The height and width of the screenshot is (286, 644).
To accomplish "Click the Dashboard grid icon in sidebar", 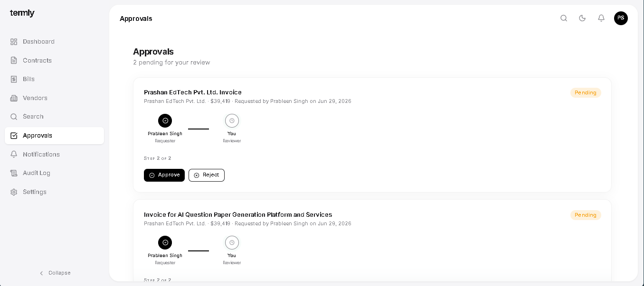I will (14, 42).
